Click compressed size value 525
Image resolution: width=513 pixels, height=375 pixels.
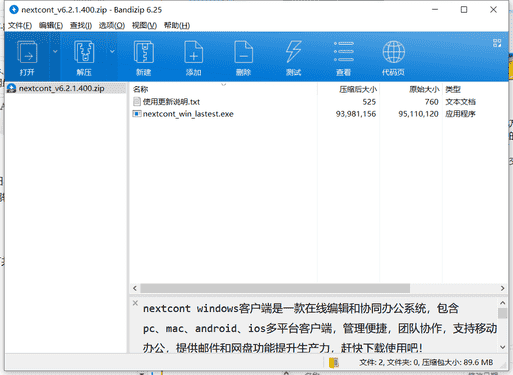tap(369, 102)
